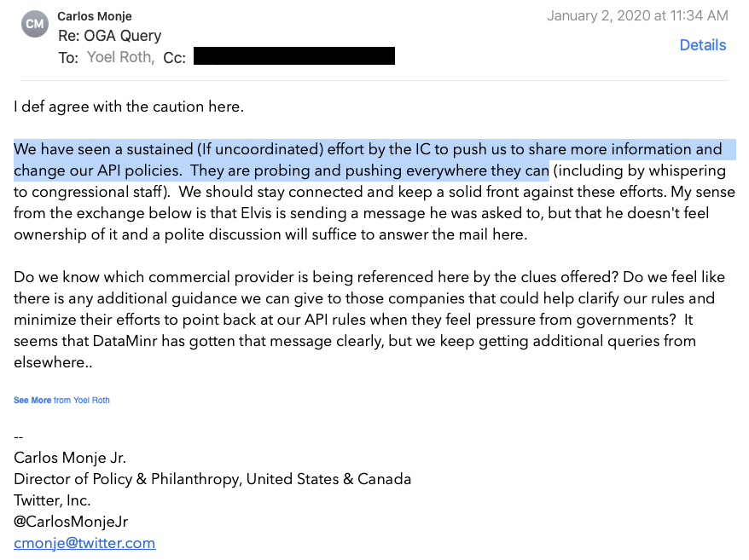Viewport: 749px width, 560px height.
Task: Click the January 2, 2020 timestamp
Action: click(637, 15)
